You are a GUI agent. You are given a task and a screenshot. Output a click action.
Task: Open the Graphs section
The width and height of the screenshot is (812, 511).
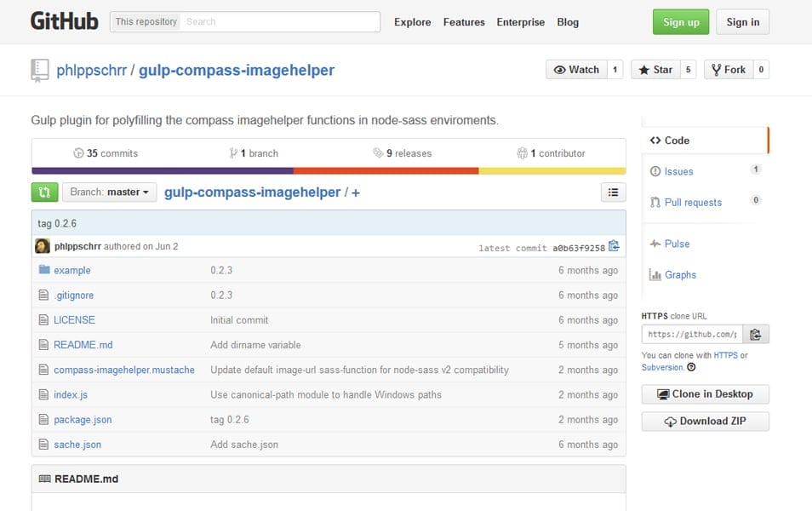tap(679, 274)
